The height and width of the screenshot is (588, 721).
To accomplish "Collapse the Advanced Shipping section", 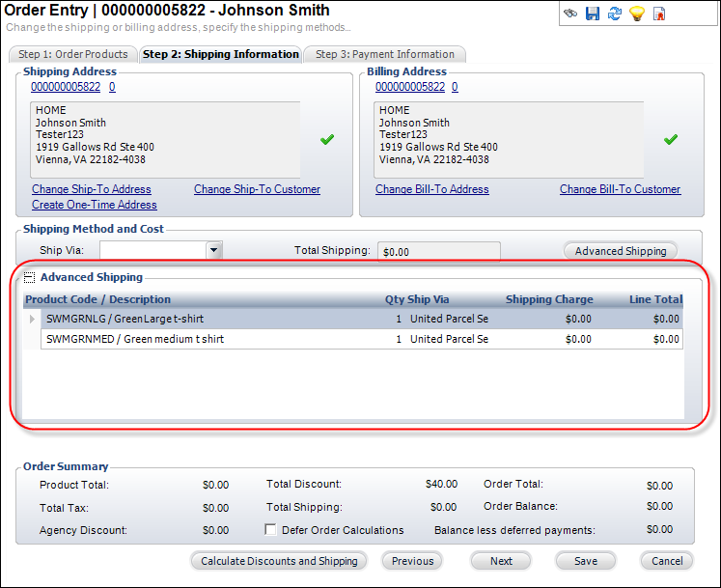I will point(29,278).
